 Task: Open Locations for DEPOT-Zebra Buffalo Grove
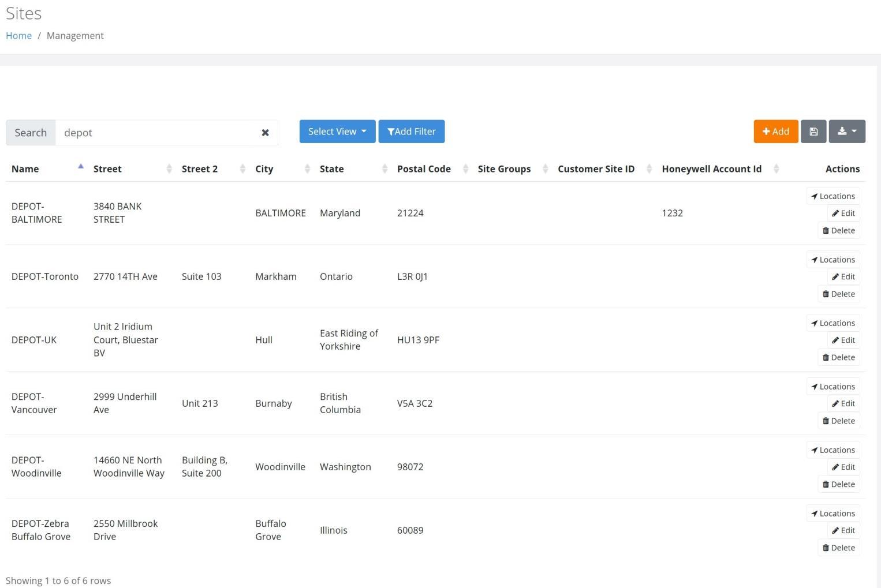[833, 514]
